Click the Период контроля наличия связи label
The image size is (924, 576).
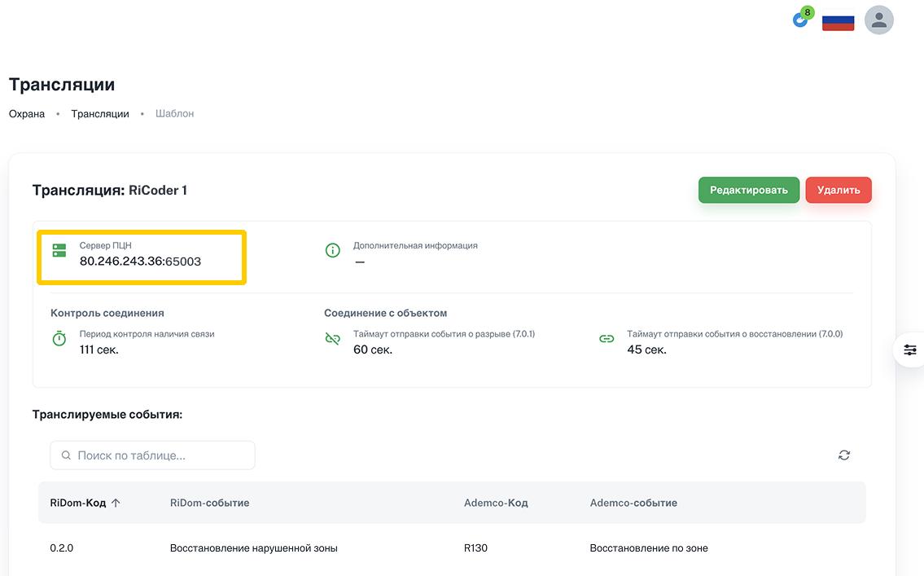(147, 334)
